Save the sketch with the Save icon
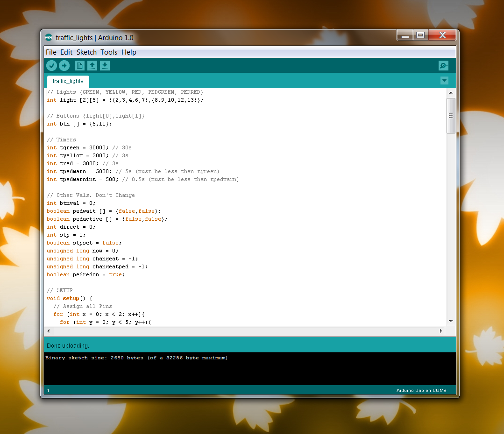Viewport: 504px width, 434px height. (105, 65)
